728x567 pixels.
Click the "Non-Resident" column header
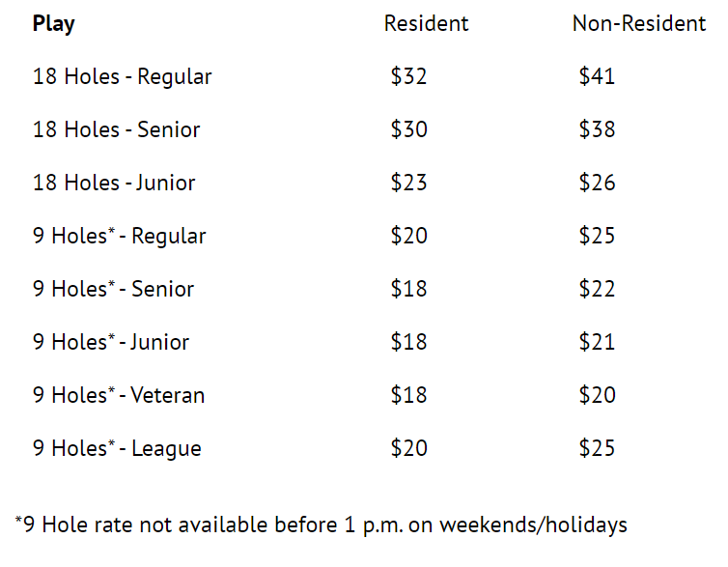(638, 24)
